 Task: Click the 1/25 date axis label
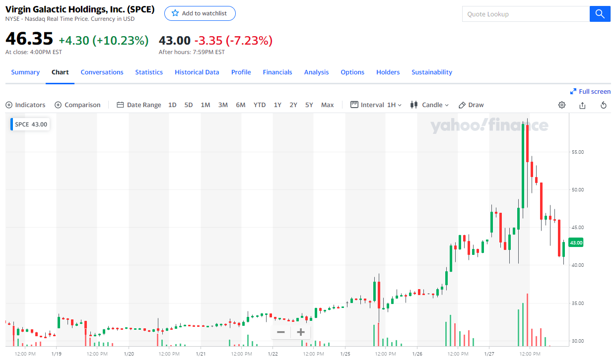345,354
